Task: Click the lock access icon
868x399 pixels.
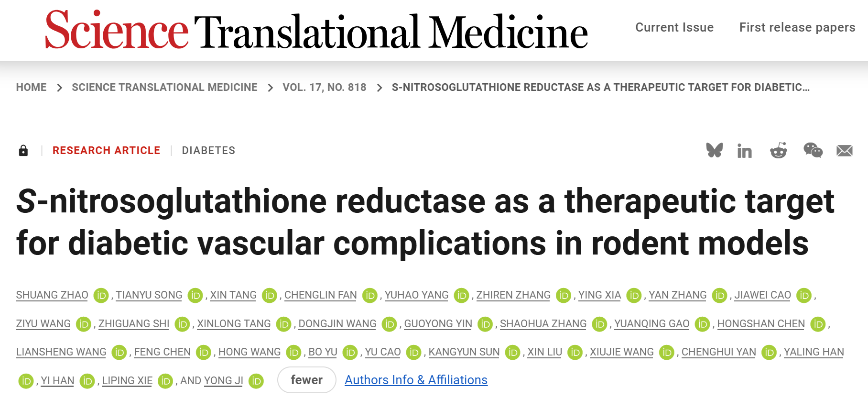Action: point(23,151)
